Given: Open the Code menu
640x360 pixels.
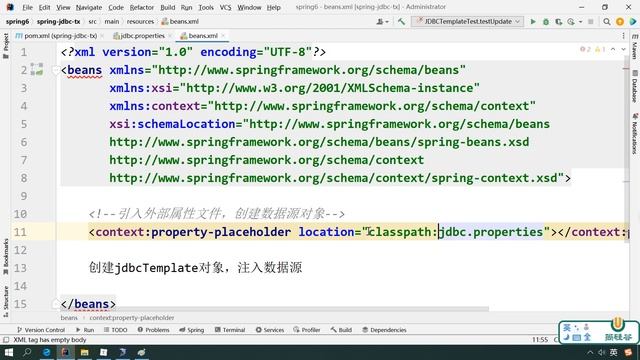Looking at the screenshot, I should pyautogui.click(x=116, y=7).
